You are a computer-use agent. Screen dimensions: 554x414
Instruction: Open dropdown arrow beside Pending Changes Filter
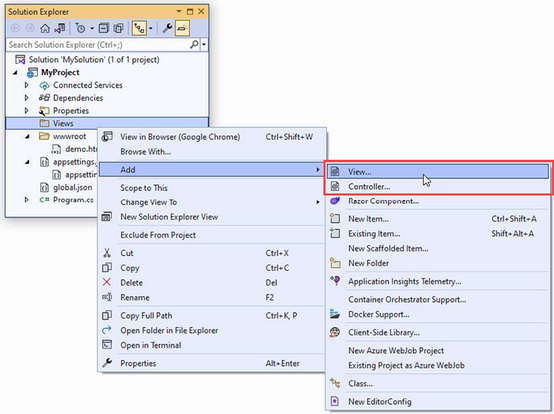(x=92, y=28)
